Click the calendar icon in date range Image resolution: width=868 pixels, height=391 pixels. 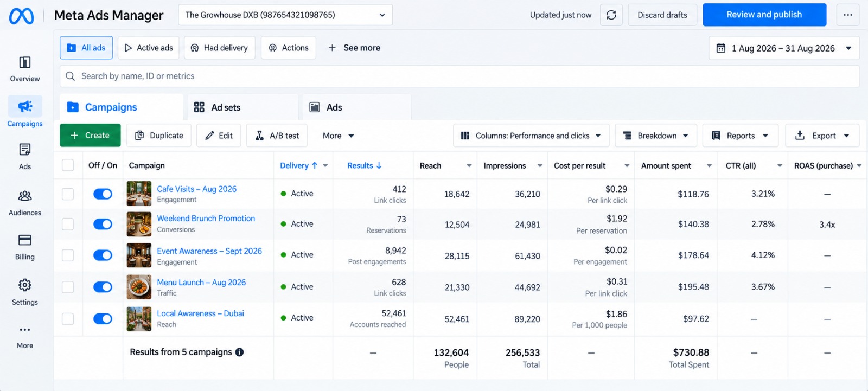721,48
